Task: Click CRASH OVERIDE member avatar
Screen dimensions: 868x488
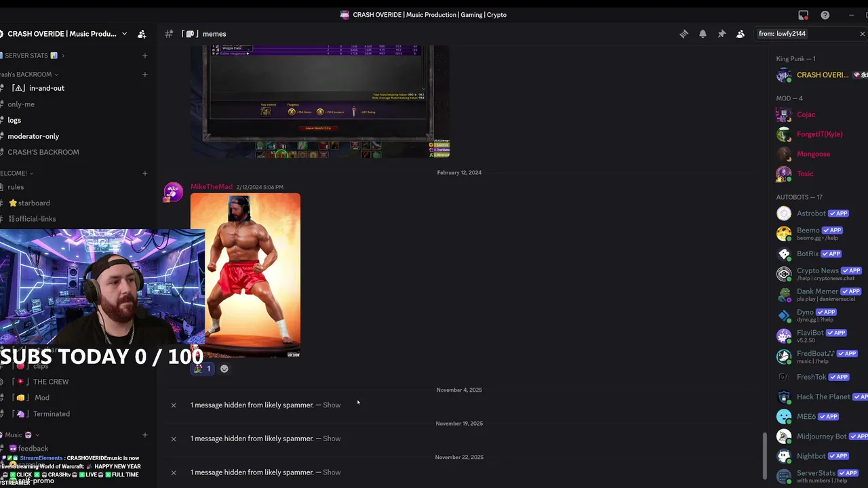Action: tap(784, 75)
